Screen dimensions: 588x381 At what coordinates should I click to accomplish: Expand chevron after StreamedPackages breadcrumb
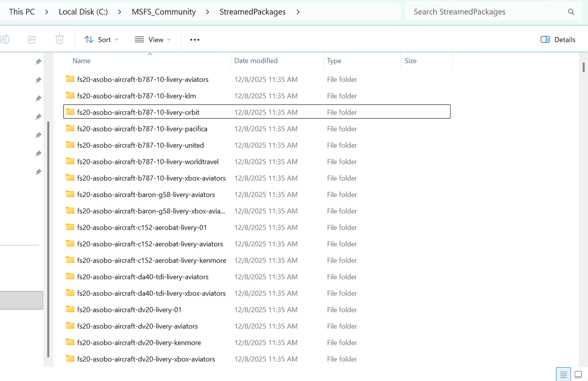[298, 12]
